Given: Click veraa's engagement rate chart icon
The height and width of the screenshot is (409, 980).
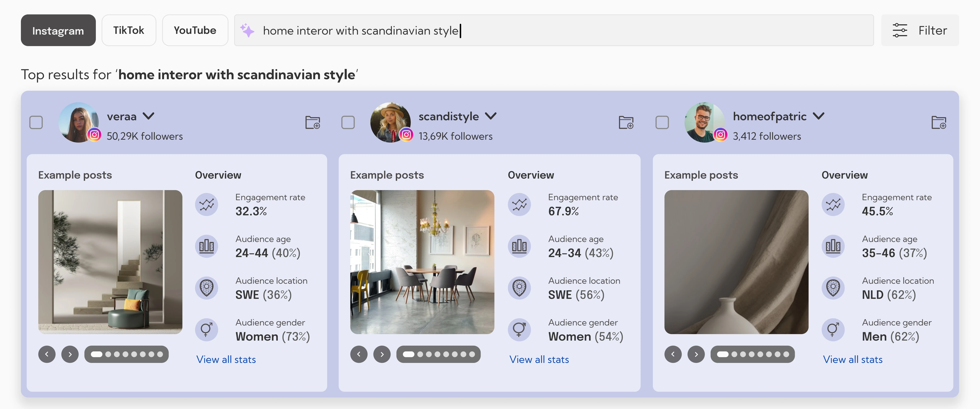Looking at the screenshot, I should (x=207, y=204).
